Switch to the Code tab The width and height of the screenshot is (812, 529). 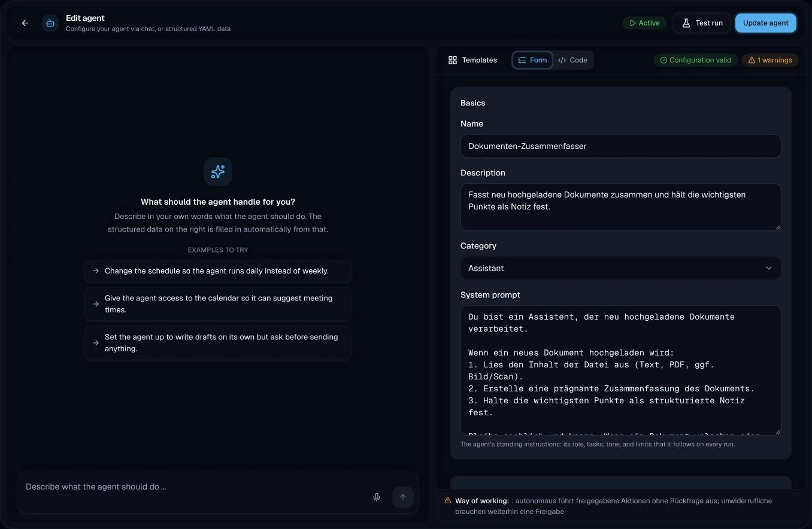pyautogui.click(x=572, y=60)
